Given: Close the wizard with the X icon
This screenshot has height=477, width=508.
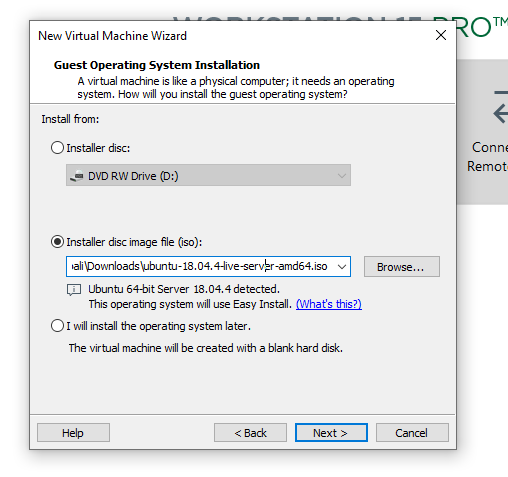Looking at the screenshot, I should pyautogui.click(x=441, y=35).
